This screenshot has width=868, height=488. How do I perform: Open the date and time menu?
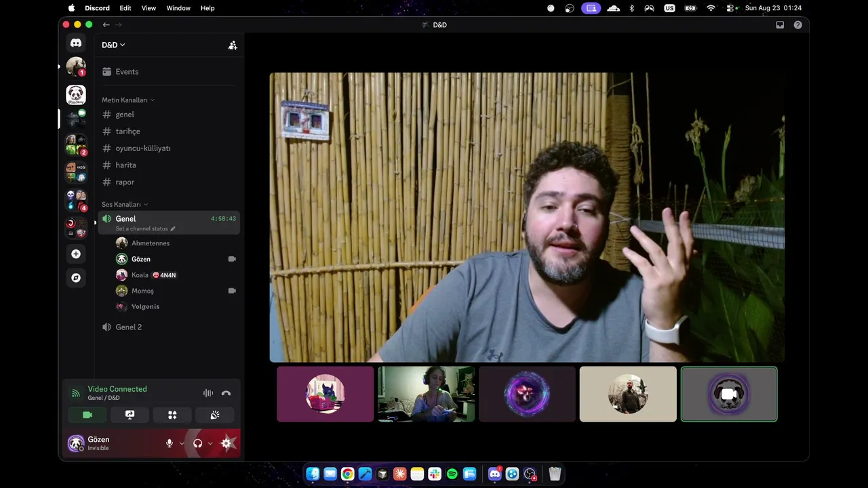(x=773, y=8)
